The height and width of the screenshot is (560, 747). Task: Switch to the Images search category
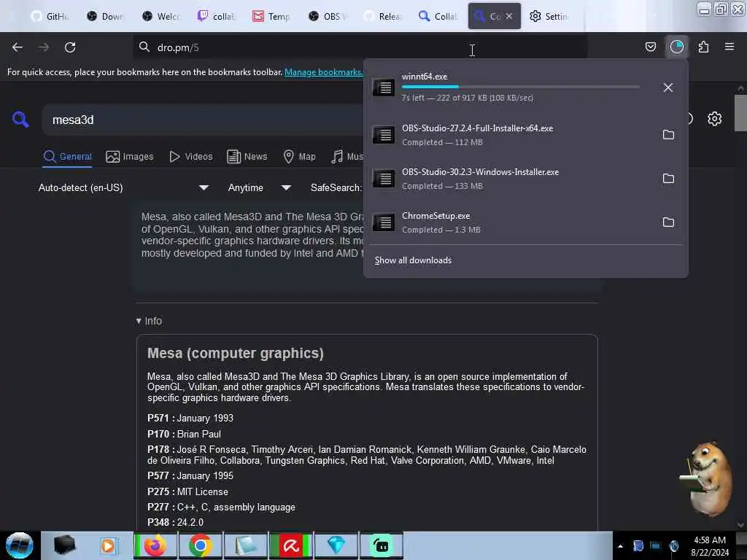(x=130, y=157)
